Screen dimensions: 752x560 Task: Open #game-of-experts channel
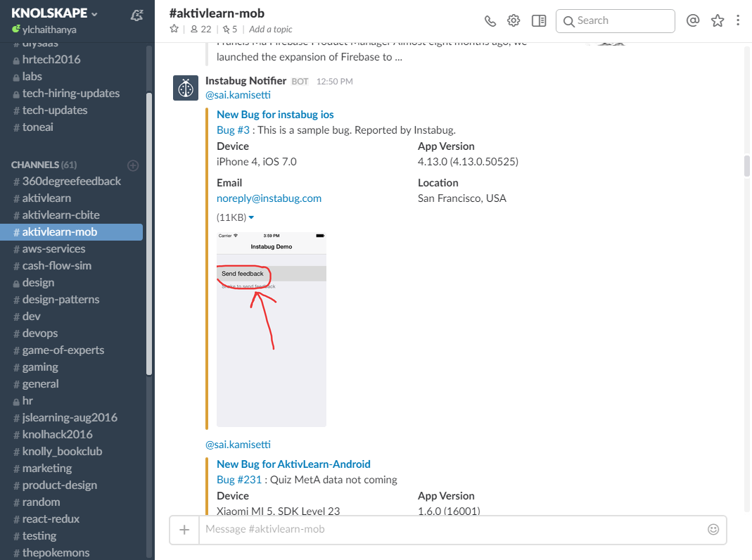pyautogui.click(x=72, y=350)
